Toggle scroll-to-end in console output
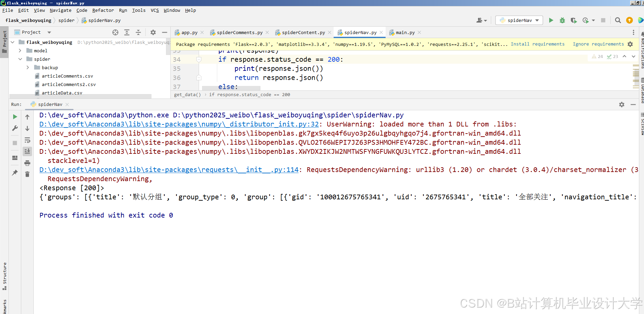Image resolution: width=644 pixels, height=314 pixels. pyautogui.click(x=27, y=151)
